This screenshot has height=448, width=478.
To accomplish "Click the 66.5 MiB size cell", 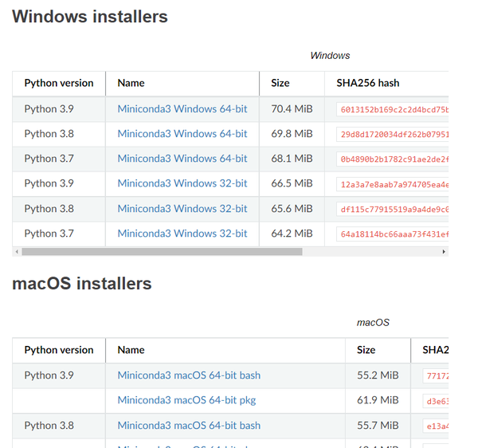I will point(292,183).
